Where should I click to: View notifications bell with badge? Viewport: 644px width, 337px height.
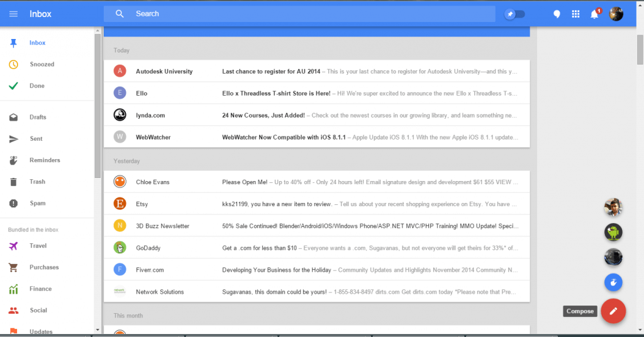pyautogui.click(x=596, y=14)
